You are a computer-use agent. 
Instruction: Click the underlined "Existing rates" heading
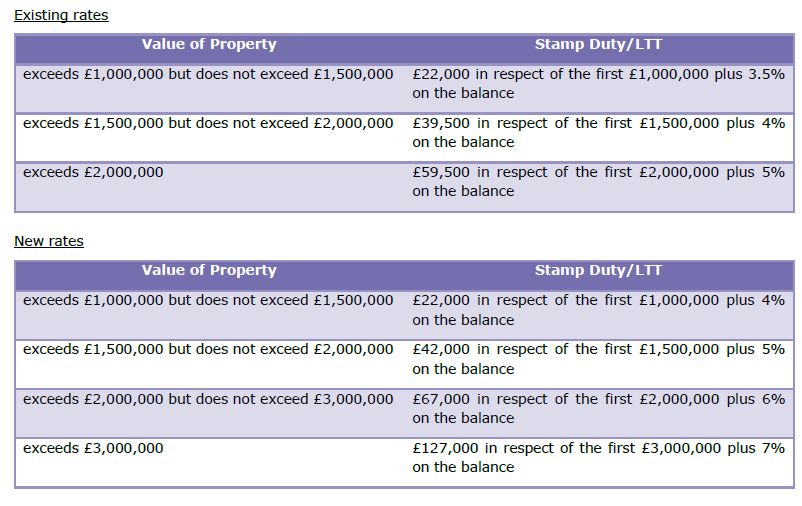61,16
